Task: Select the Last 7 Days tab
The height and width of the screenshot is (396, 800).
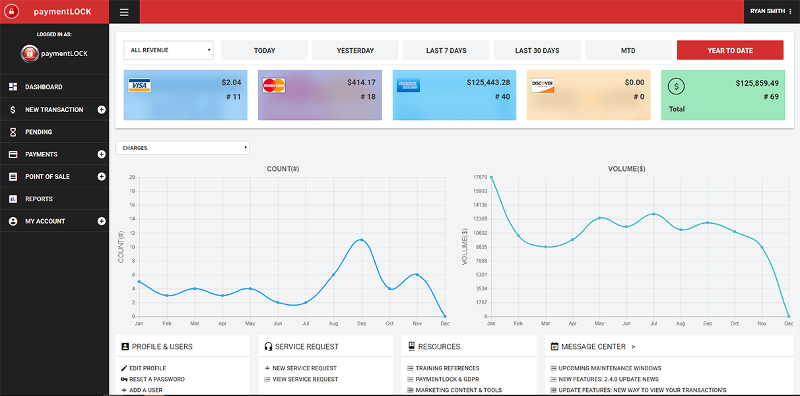Action: point(446,51)
